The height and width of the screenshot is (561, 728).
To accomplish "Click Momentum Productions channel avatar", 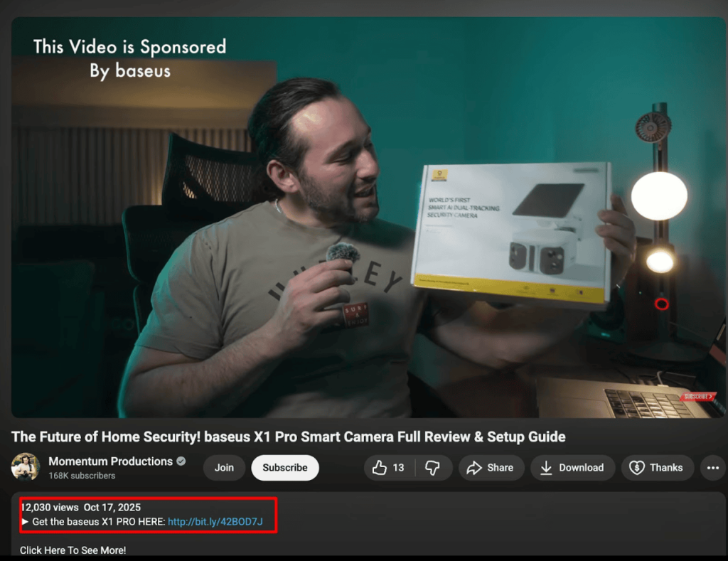I will [26, 466].
